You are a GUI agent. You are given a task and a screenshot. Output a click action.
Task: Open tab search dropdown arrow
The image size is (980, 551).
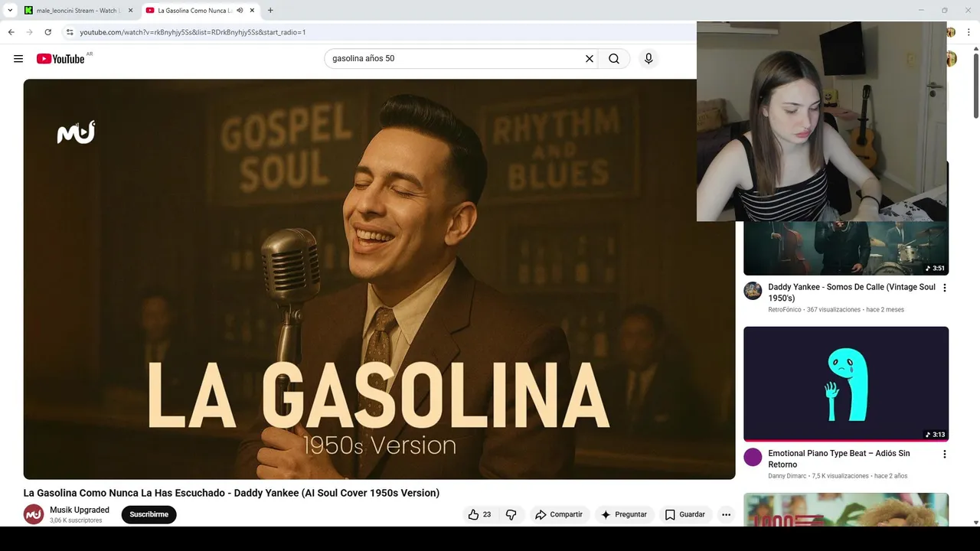point(10,11)
